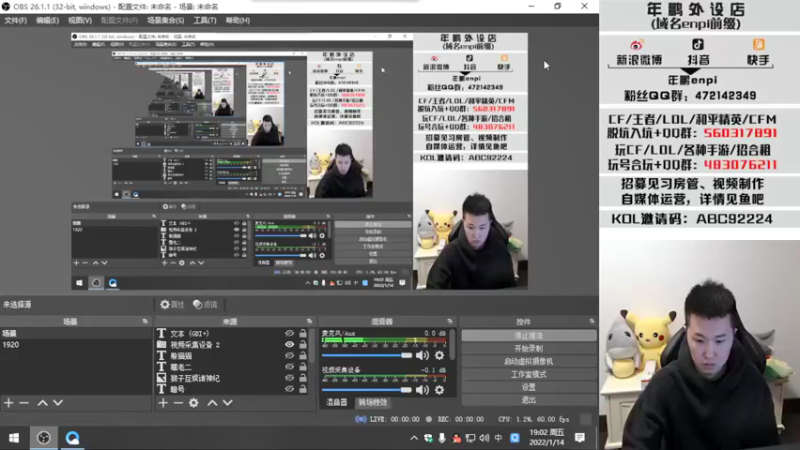Screen dimensions: 800x450
Task: Open the 帮助(H) menu
Action: tap(238, 20)
